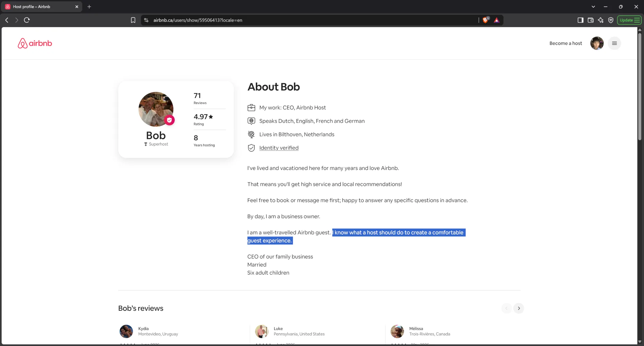
Task: Click 'Trois-Rivières, Canada' location text
Action: tap(430, 334)
